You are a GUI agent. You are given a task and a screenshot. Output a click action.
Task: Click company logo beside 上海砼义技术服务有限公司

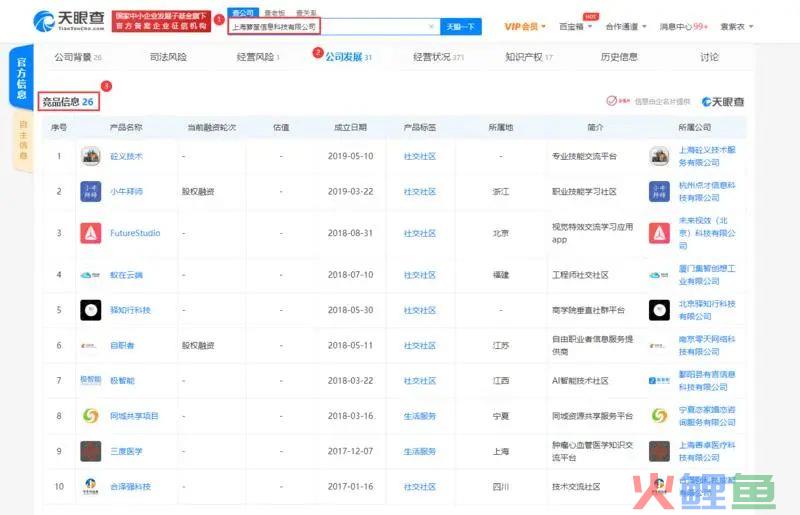[x=659, y=156]
